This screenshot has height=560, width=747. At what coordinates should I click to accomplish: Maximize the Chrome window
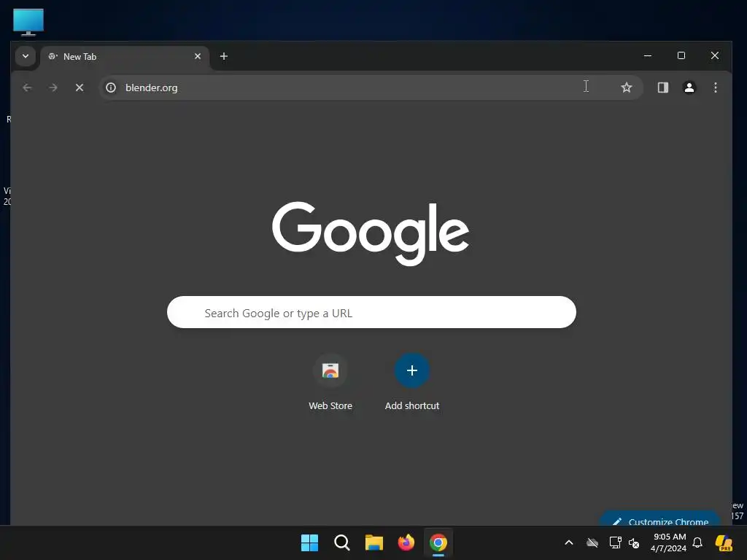click(x=681, y=55)
